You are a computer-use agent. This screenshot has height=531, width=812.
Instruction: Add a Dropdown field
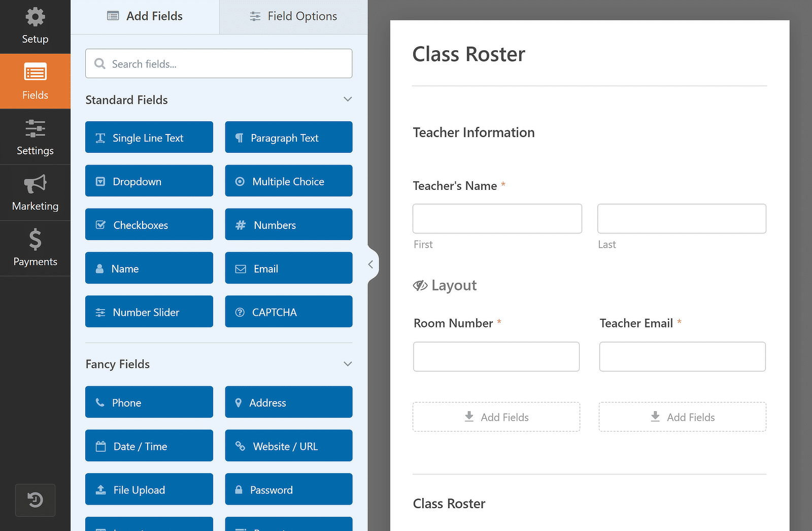149,181
